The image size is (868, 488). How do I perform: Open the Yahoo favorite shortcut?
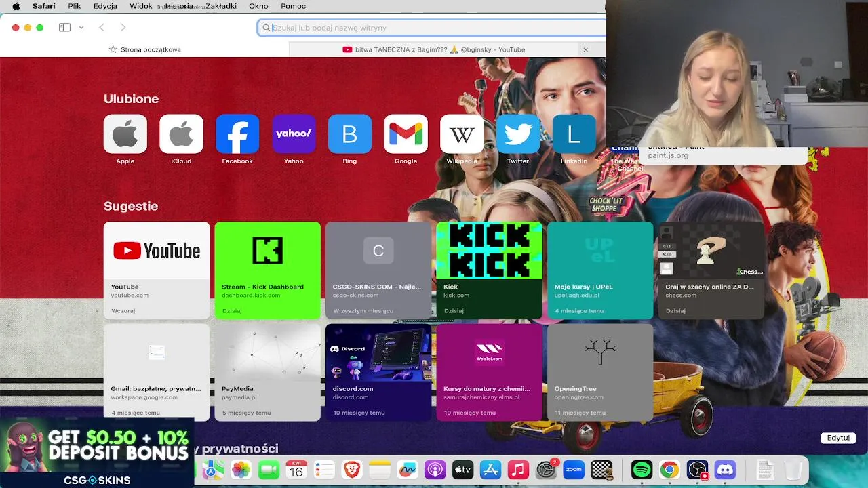[x=294, y=134]
